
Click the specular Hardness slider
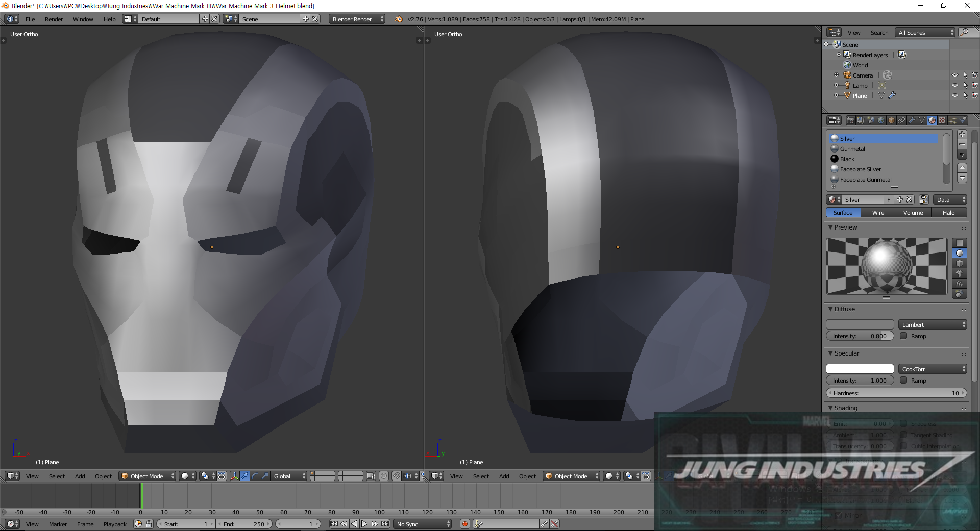(x=896, y=393)
